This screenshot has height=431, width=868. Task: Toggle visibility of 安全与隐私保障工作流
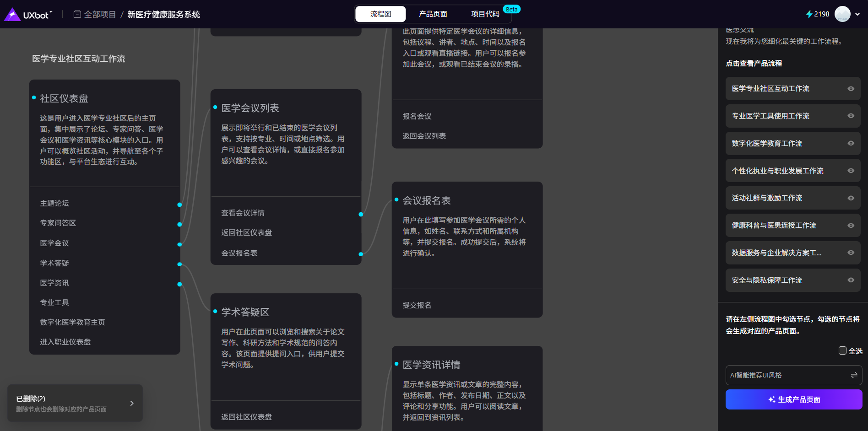[851, 280]
